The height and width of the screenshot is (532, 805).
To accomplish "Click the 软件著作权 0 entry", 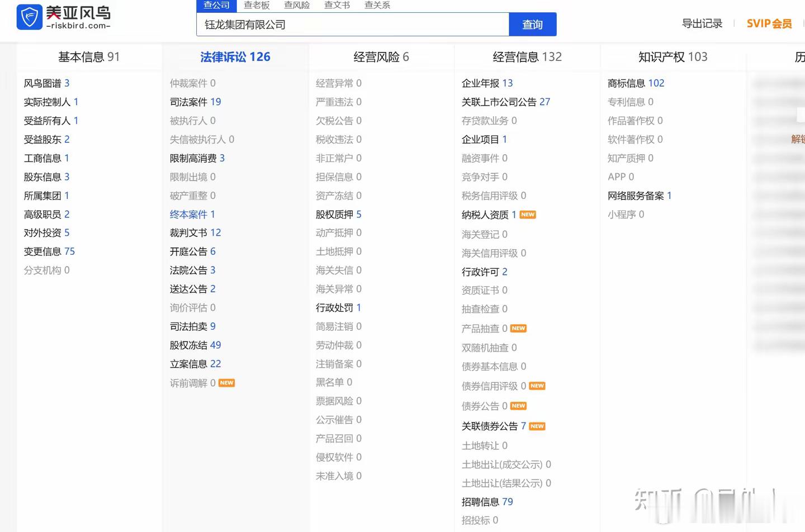I will (636, 140).
